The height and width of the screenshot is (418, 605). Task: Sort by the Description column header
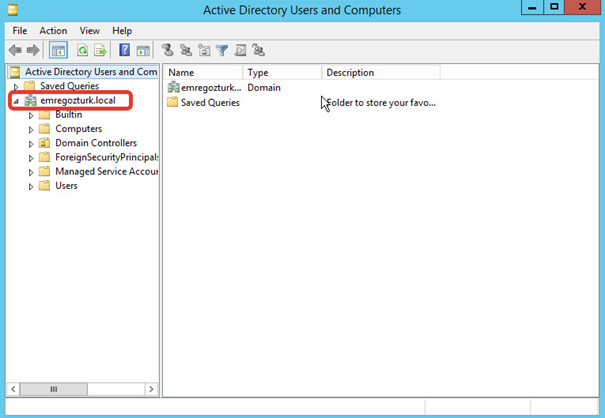(x=381, y=73)
